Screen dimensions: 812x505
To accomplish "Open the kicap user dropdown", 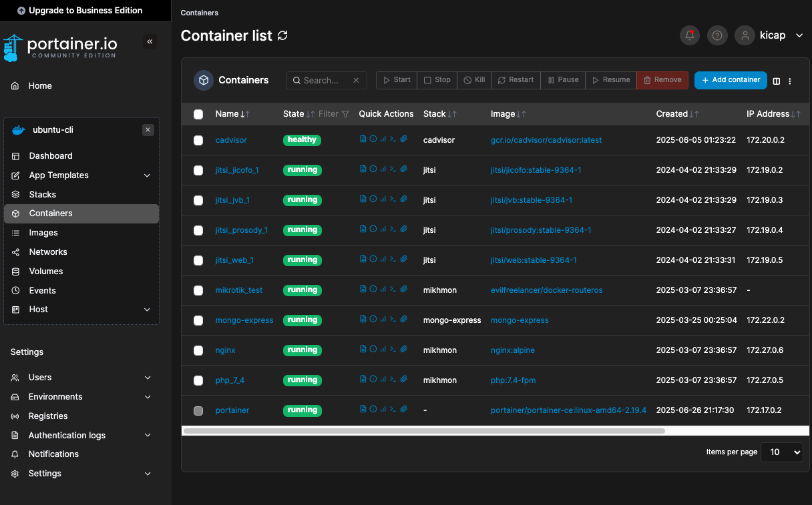I will tap(769, 35).
